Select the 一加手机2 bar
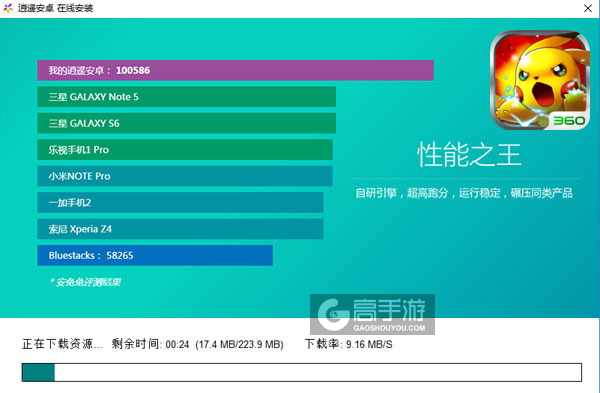This screenshot has height=393, width=600. (x=180, y=202)
